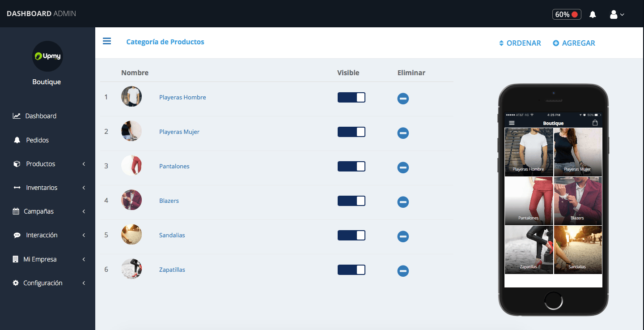Click the ORDENAR button

(520, 43)
